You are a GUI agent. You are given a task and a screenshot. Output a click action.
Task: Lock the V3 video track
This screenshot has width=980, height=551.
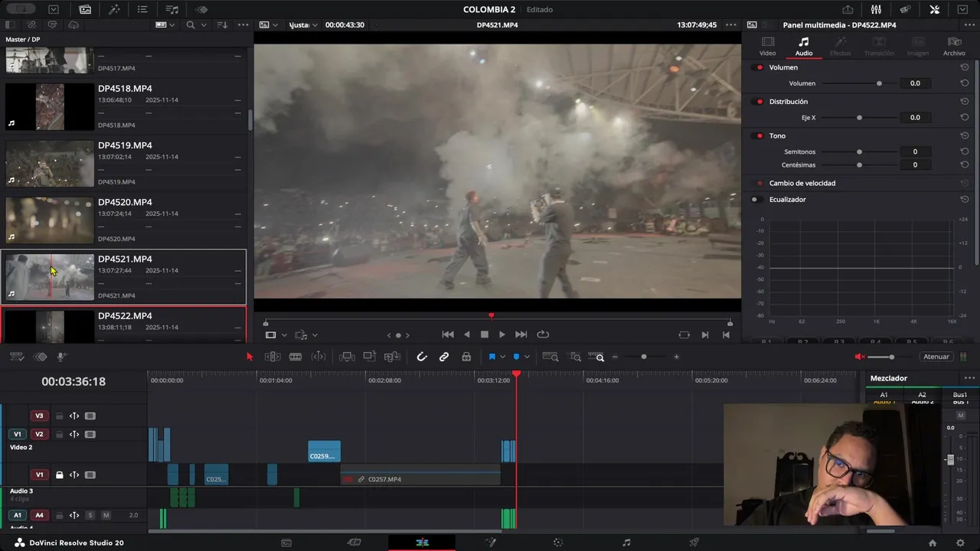click(59, 416)
